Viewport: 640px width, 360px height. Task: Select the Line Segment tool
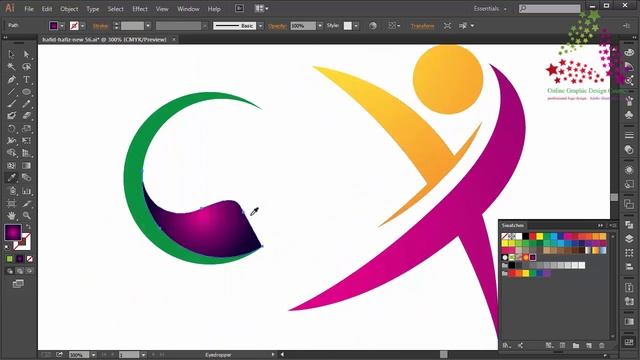[x=11, y=92]
